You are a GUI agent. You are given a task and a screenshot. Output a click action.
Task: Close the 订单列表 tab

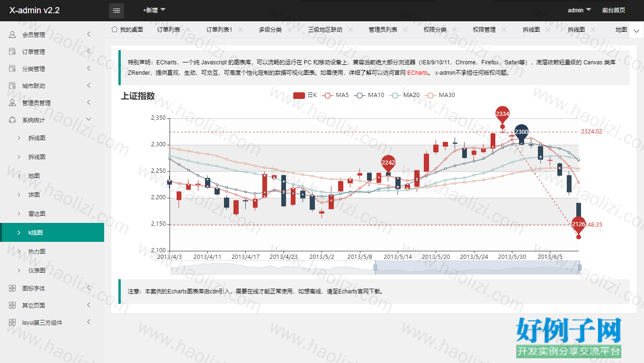tap(188, 29)
